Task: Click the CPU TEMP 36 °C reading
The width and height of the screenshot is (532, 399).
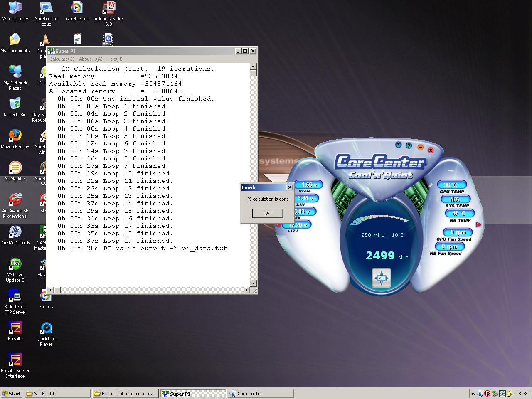Action: [451, 185]
